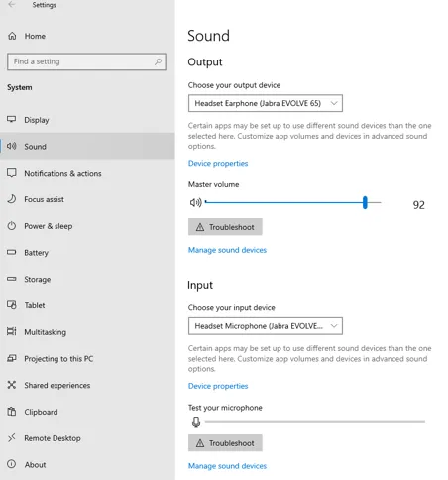Click the microphone test level bar

coord(315,421)
